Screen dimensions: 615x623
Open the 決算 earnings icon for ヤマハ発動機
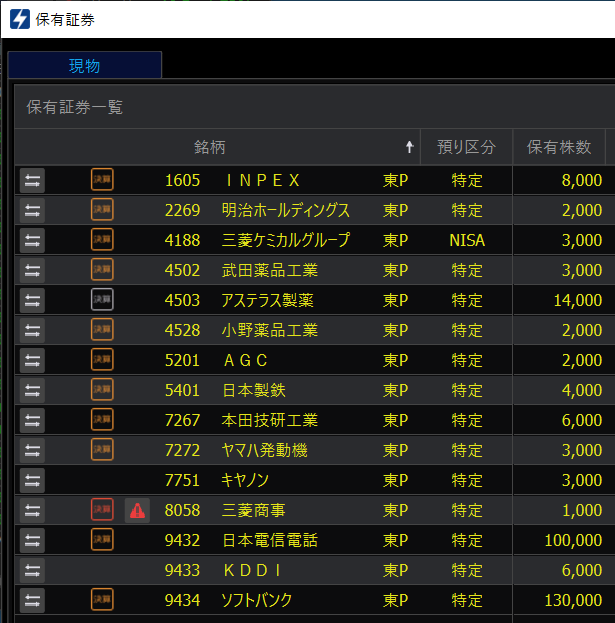(x=102, y=449)
